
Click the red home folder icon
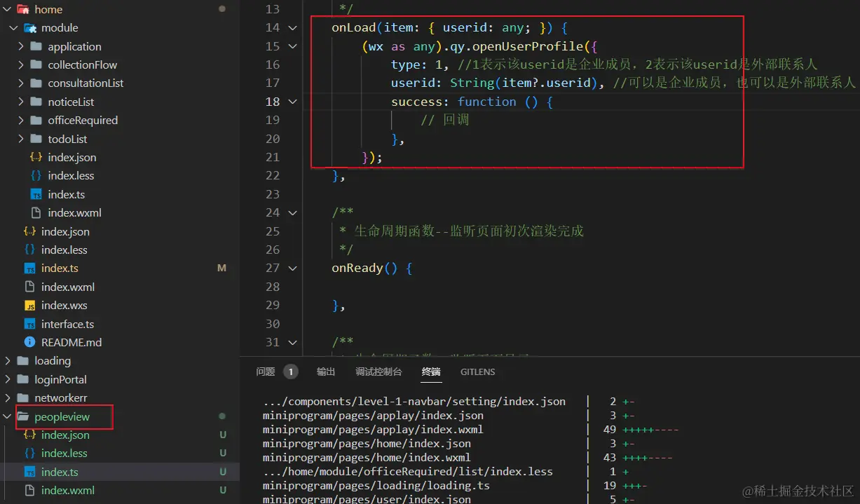tap(22, 9)
